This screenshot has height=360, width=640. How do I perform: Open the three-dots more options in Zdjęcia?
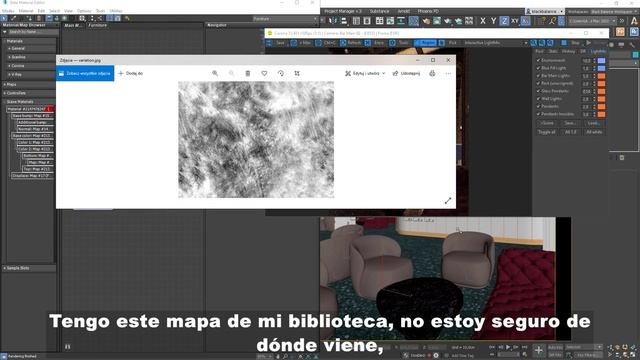click(448, 73)
